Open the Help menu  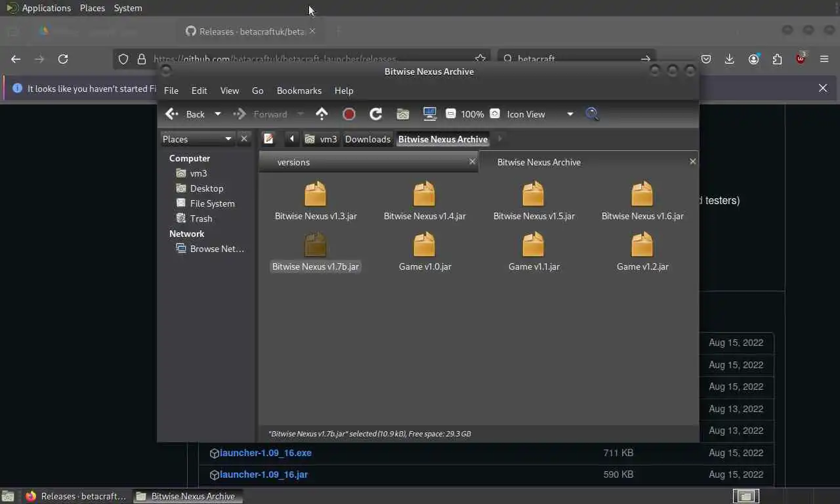click(x=344, y=91)
